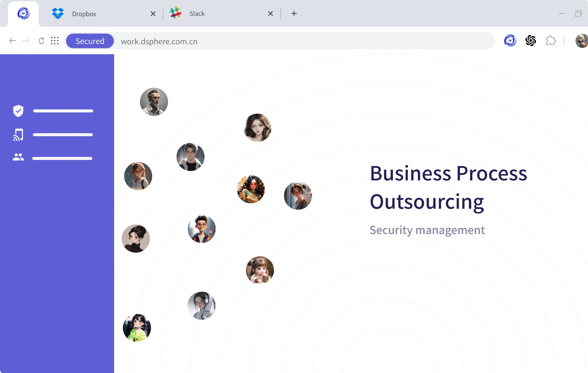The height and width of the screenshot is (373, 588).
Task: Select the gray-haired man avatar
Action: click(154, 102)
